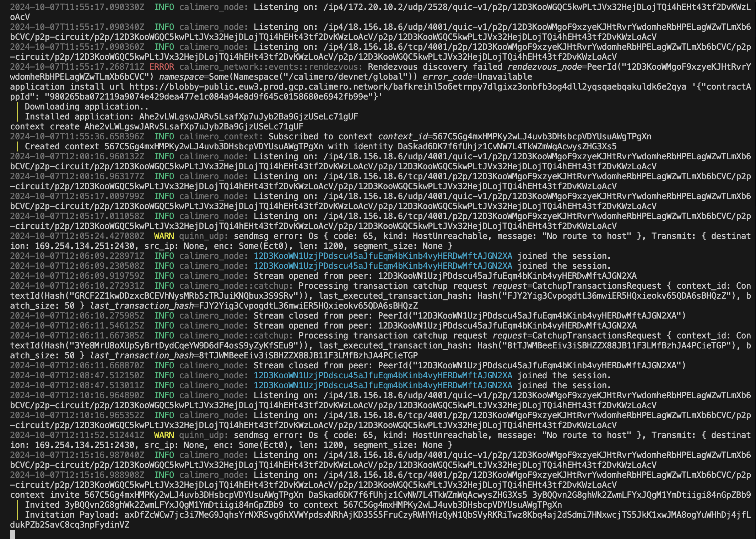Select the 'Downloading application..' output line
This screenshot has height=539, width=756.
87,107
